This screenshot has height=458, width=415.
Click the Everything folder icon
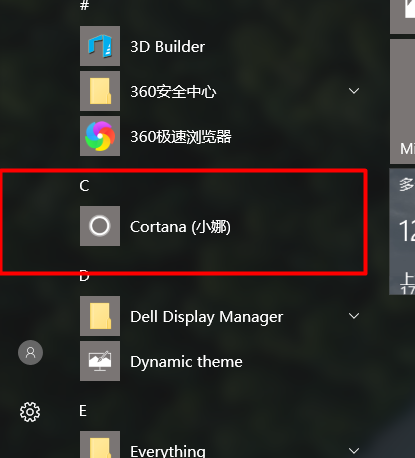[x=100, y=445]
